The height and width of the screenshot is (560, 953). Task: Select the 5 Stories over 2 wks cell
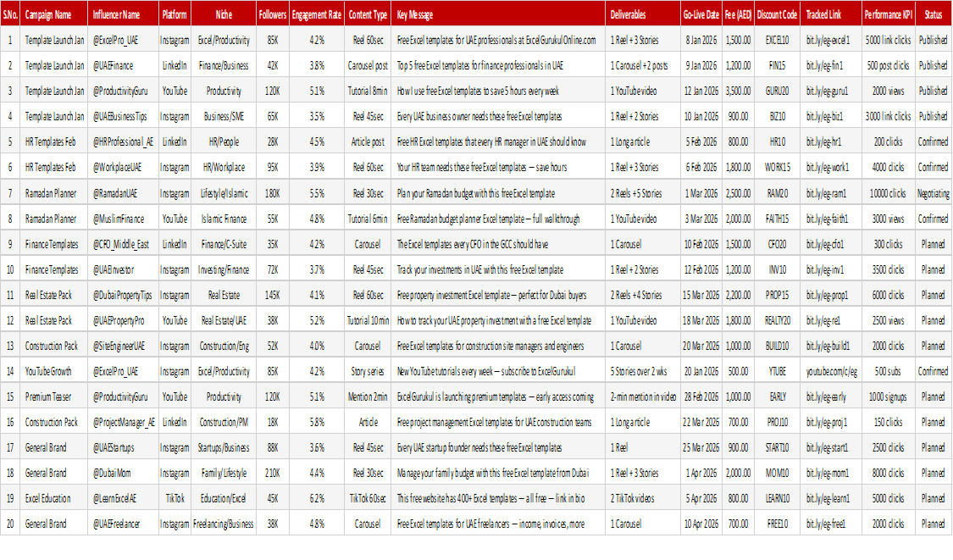(642, 372)
